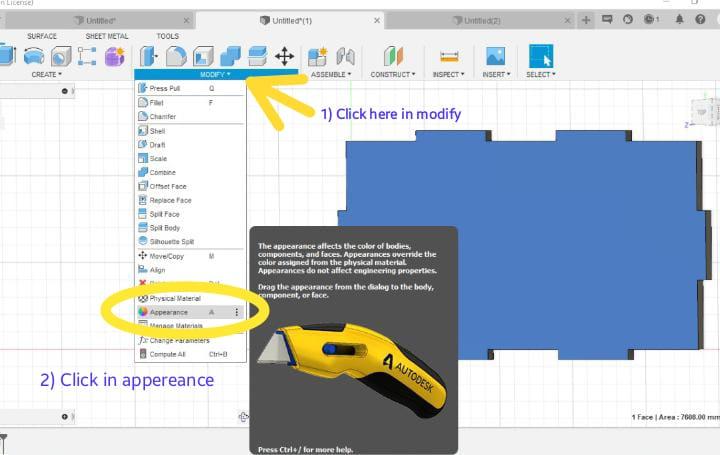Click the Offset Face toolbar icon
The image size is (720, 455).
point(258,56)
